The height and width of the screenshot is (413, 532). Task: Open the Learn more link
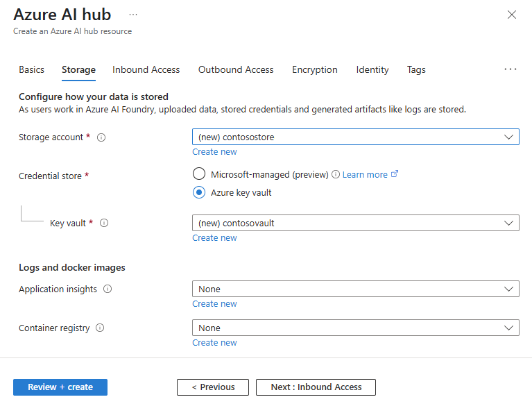[365, 175]
